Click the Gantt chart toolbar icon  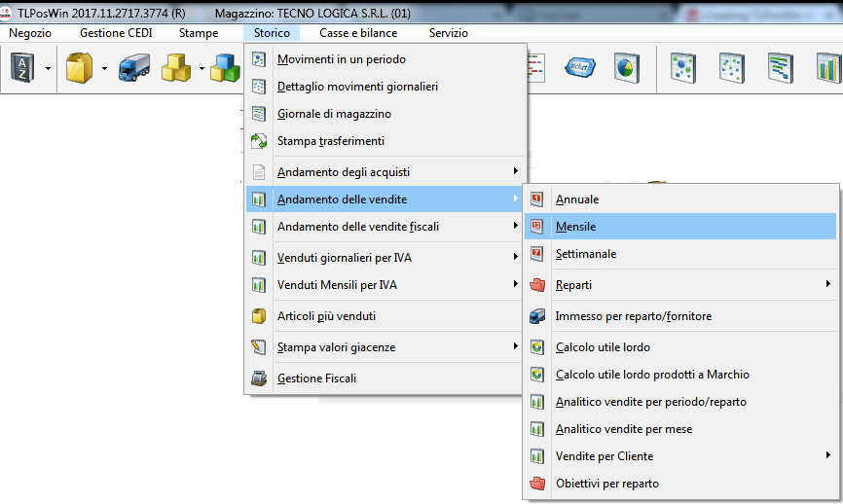[x=781, y=68]
